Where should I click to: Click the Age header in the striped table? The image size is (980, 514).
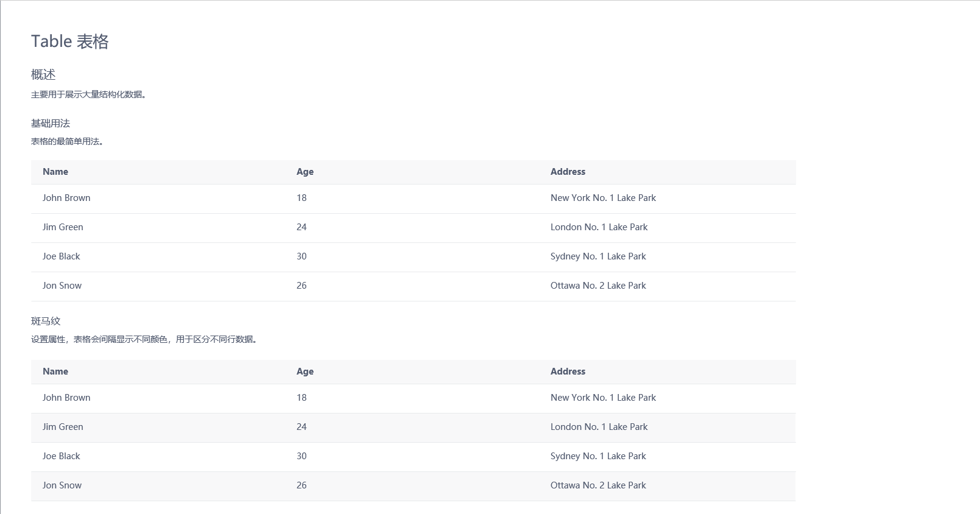click(x=305, y=371)
